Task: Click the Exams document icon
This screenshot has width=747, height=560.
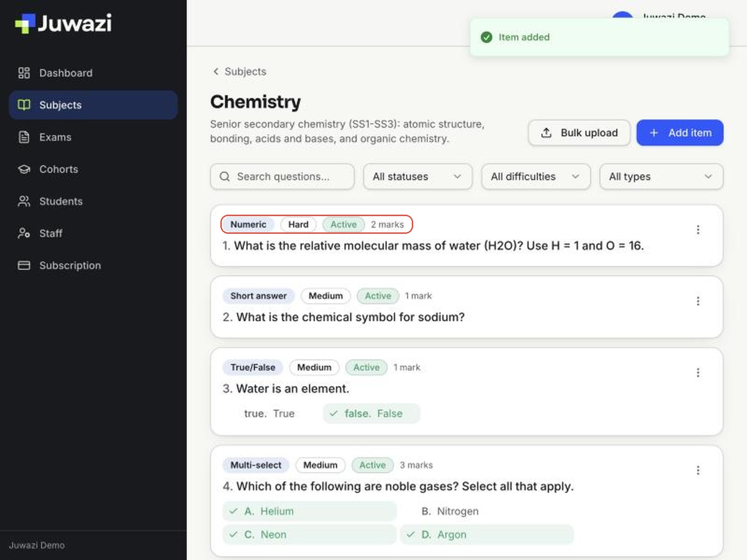Action: click(x=24, y=137)
